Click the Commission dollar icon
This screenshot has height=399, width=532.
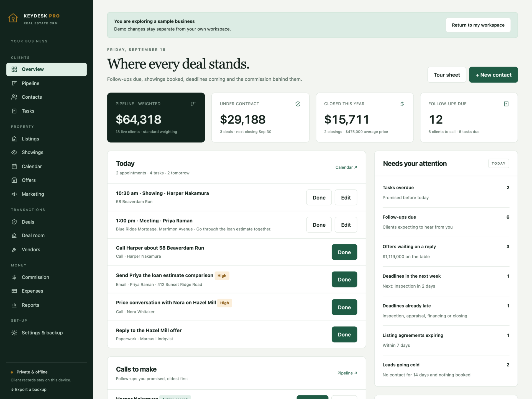coord(14,277)
